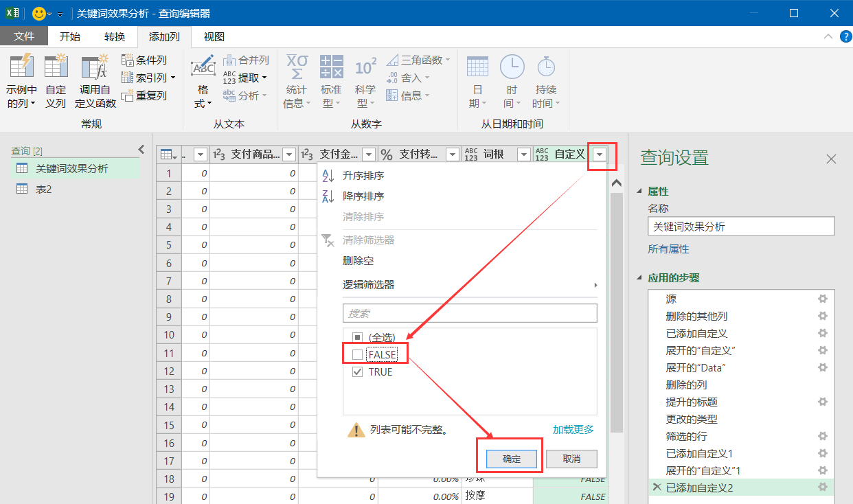Switch to the 转换 tab

pos(115,36)
